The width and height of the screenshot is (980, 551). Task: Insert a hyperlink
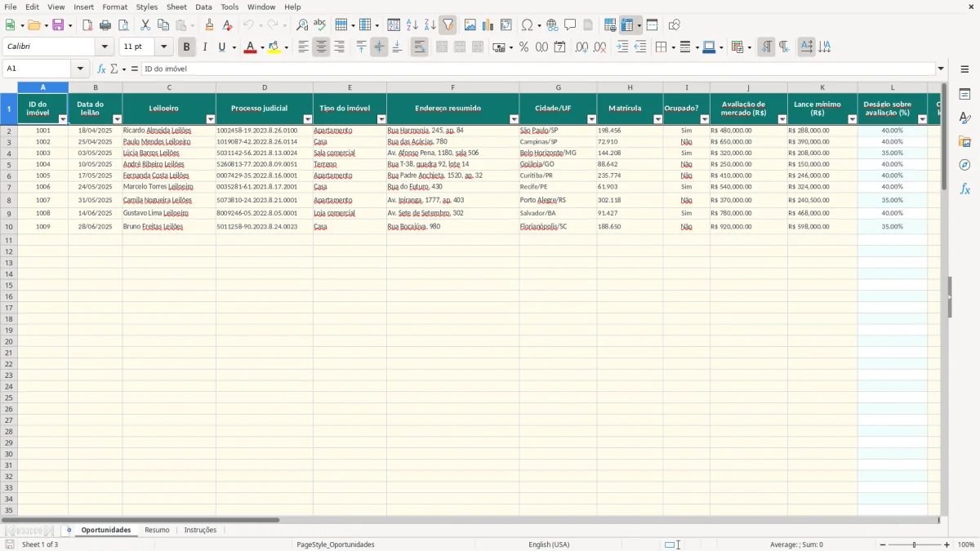pos(552,25)
